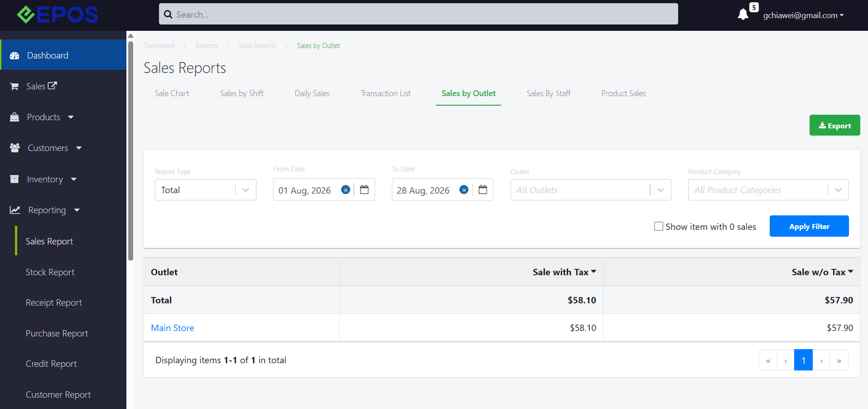Open the Main Store outlet link

click(x=173, y=328)
